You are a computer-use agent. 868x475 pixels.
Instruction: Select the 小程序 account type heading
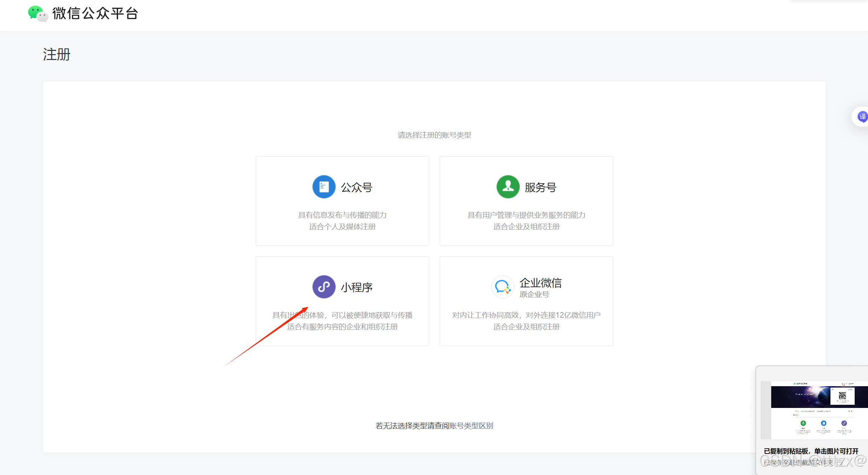357,287
